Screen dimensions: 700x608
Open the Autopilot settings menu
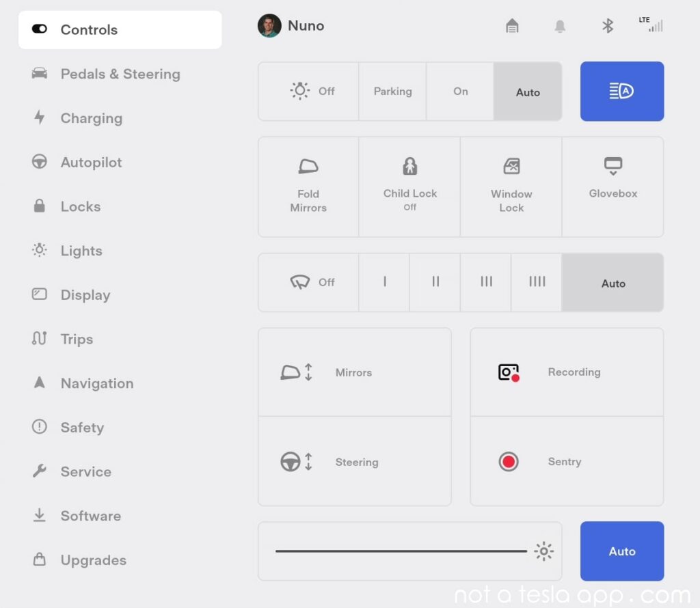point(91,163)
